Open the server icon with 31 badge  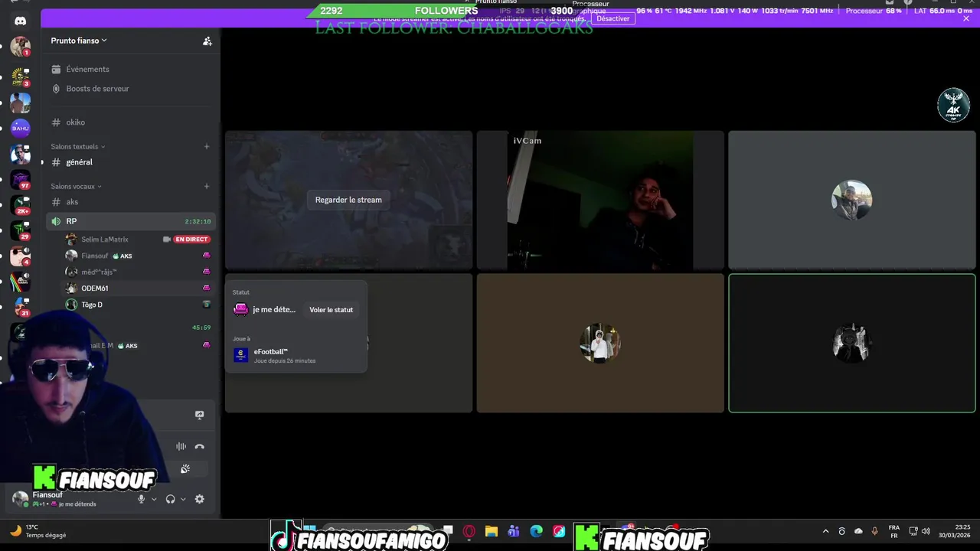21,307
